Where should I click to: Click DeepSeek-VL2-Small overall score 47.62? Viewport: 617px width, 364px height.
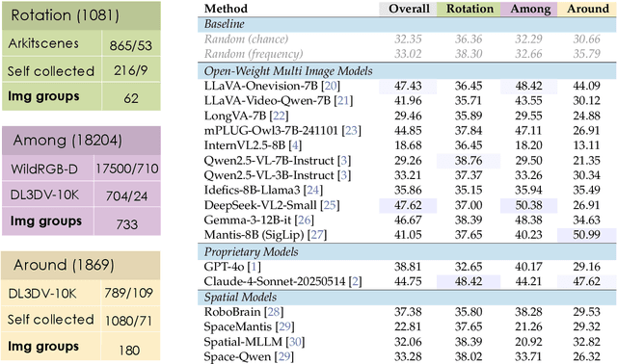point(408,205)
